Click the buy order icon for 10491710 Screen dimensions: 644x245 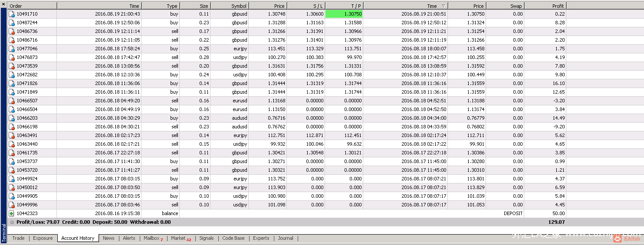[12, 14]
